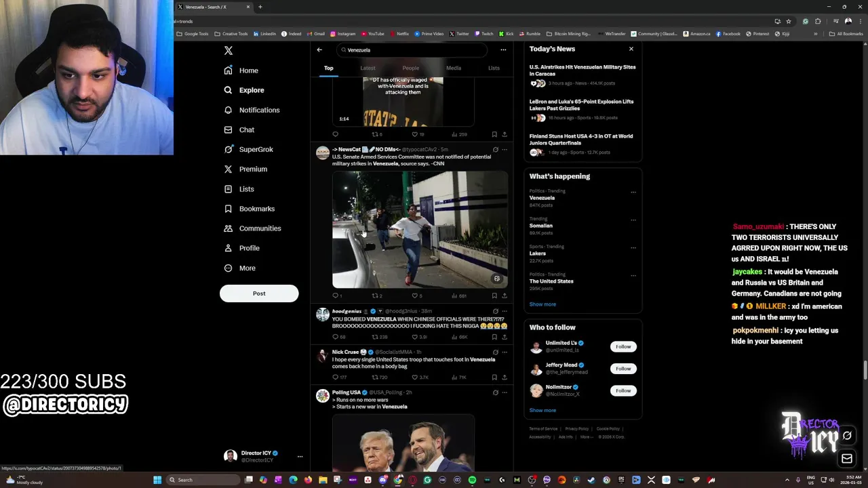Switch to the People search tab
Viewport: 868px width, 488px height.
pyautogui.click(x=410, y=68)
